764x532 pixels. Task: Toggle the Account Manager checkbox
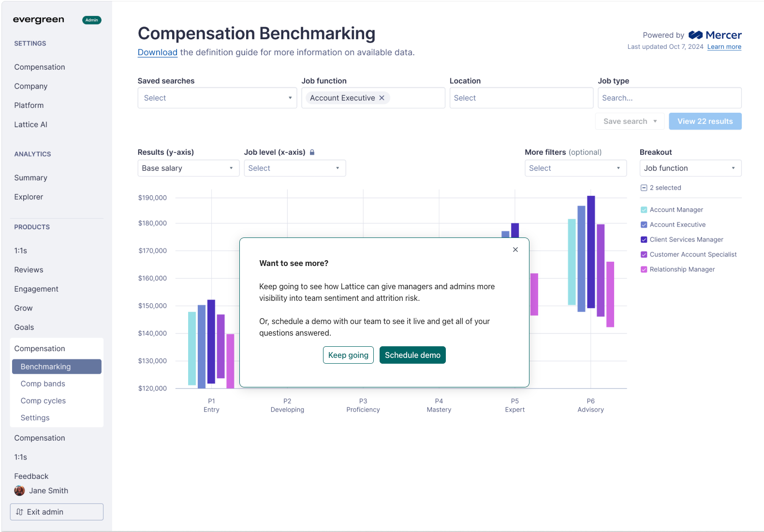644,210
